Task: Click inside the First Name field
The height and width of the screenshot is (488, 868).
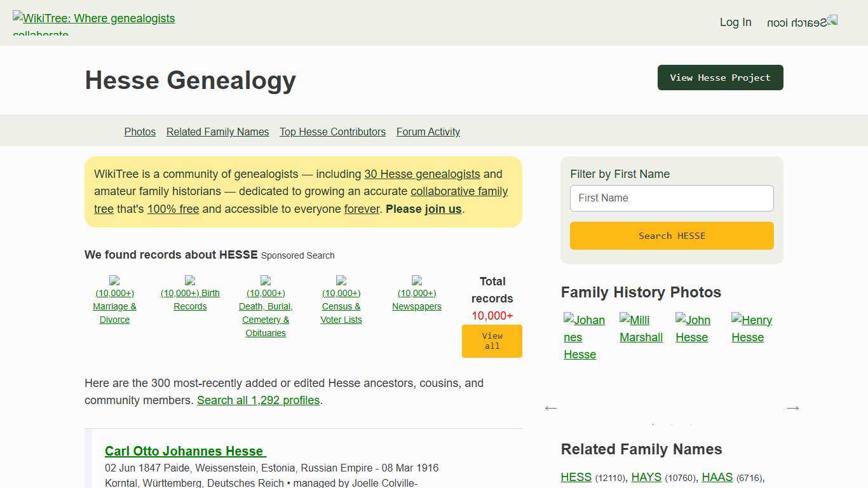Action: click(671, 198)
